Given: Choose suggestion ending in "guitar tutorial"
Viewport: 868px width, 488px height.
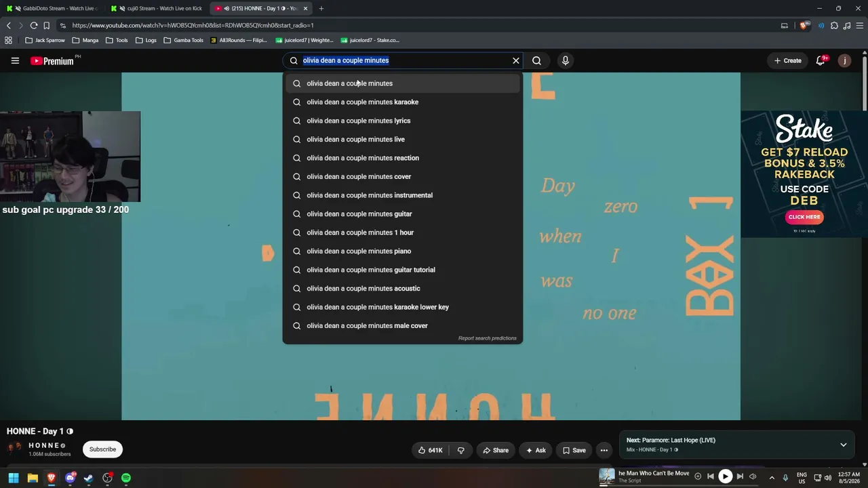Looking at the screenshot, I should [402, 270].
